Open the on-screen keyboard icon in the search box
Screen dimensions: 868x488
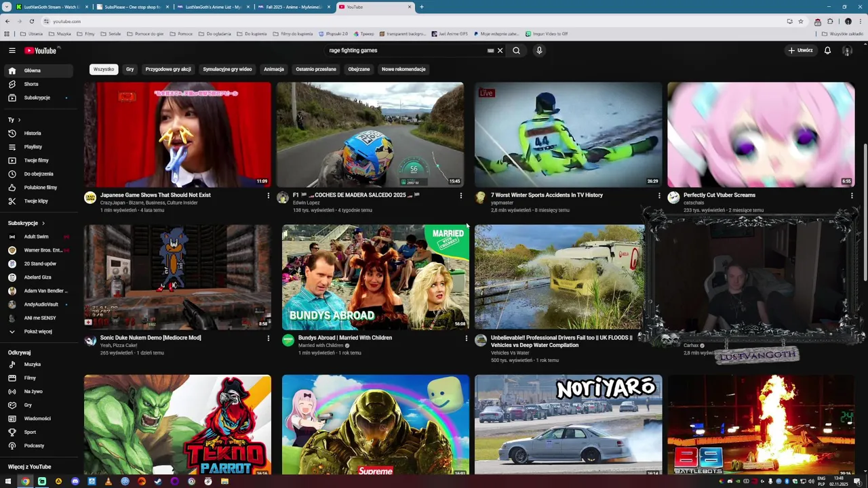coord(490,50)
